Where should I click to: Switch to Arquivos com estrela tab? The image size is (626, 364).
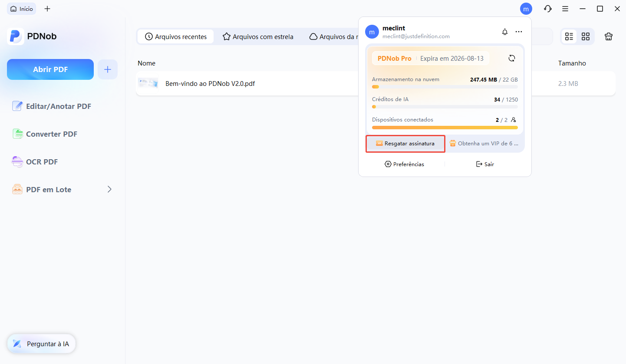[258, 37]
